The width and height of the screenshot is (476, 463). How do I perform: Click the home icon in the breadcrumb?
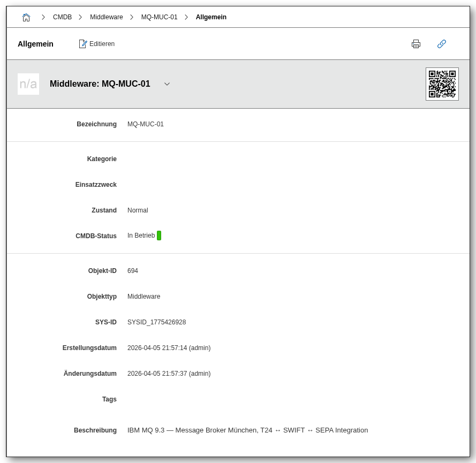26,17
